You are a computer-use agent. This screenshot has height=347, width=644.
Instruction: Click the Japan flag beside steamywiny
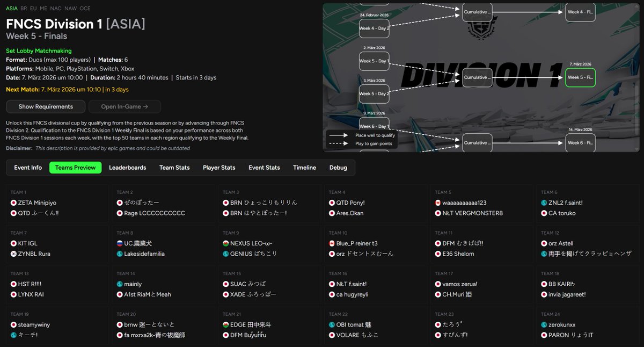(x=13, y=325)
